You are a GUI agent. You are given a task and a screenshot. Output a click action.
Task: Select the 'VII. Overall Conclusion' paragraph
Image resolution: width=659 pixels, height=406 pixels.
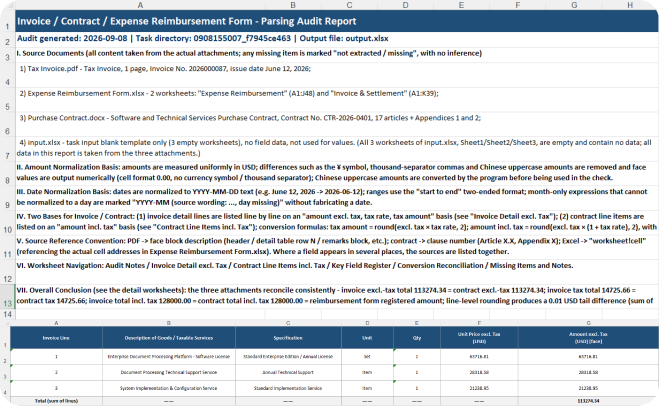pos(335,295)
